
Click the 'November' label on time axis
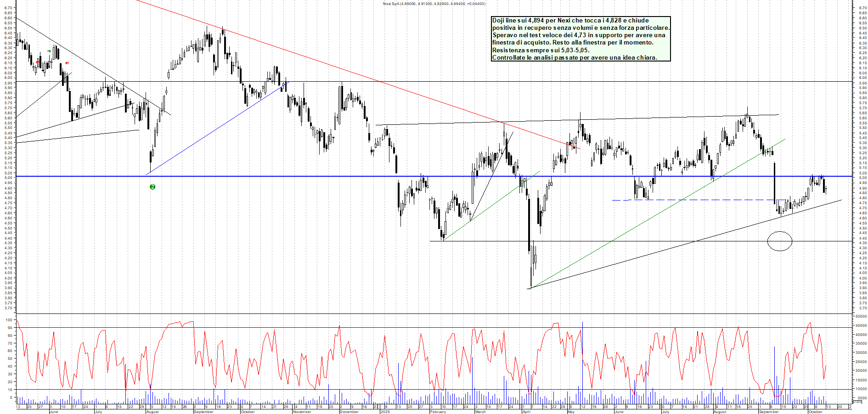[302, 412]
